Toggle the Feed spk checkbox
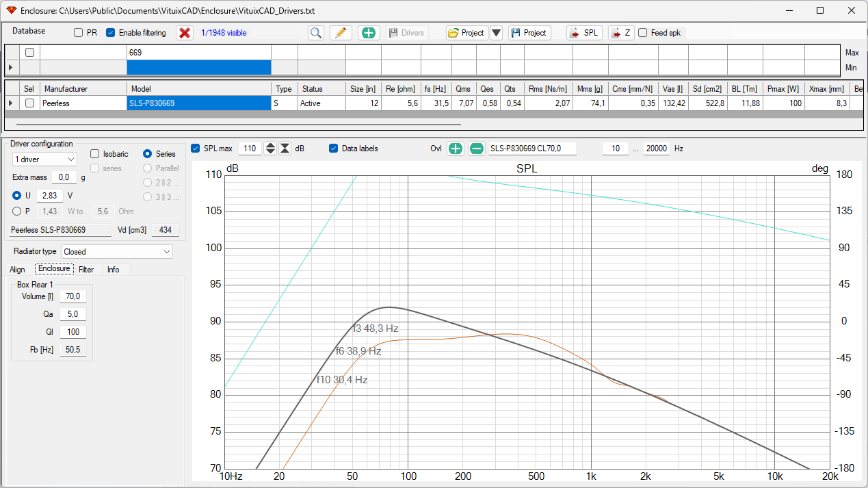 [643, 33]
